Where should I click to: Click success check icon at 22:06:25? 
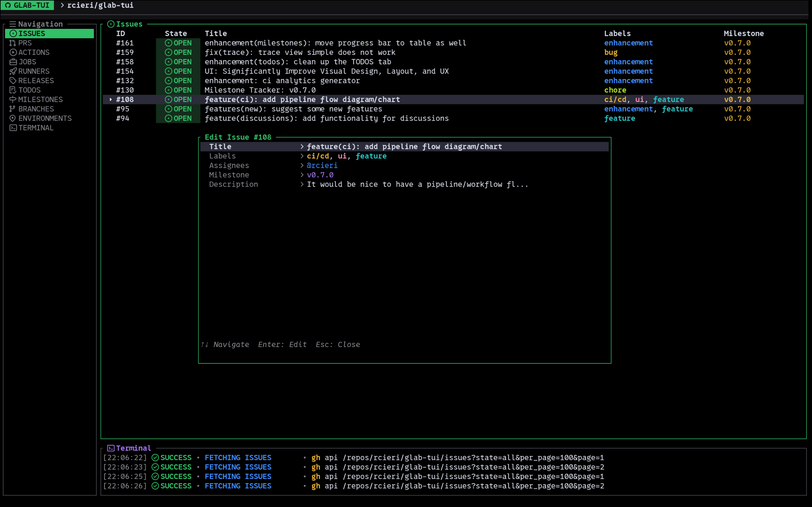(155, 477)
